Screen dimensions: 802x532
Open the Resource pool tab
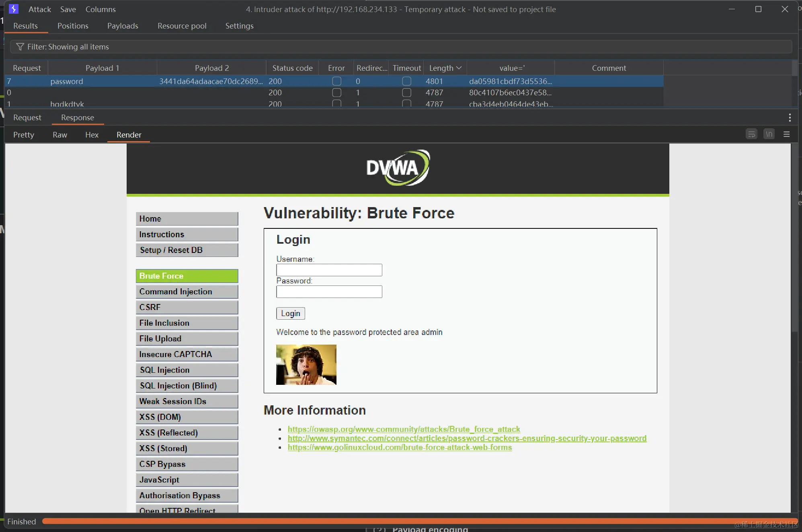(x=182, y=26)
